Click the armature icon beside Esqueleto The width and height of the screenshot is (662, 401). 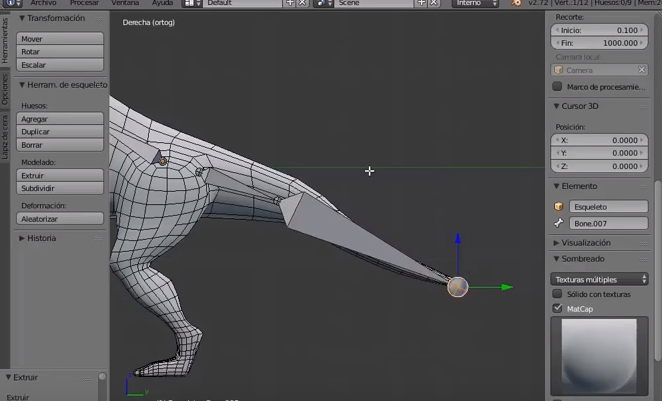tap(560, 207)
